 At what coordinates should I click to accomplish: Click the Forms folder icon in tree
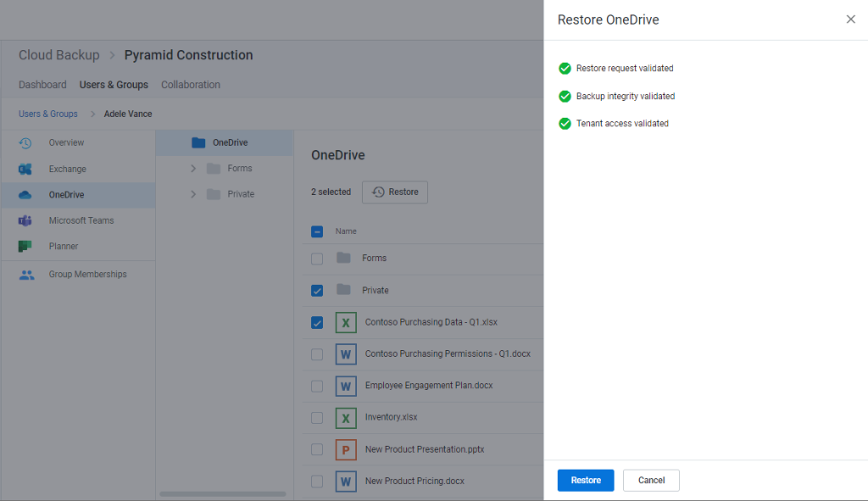(214, 169)
